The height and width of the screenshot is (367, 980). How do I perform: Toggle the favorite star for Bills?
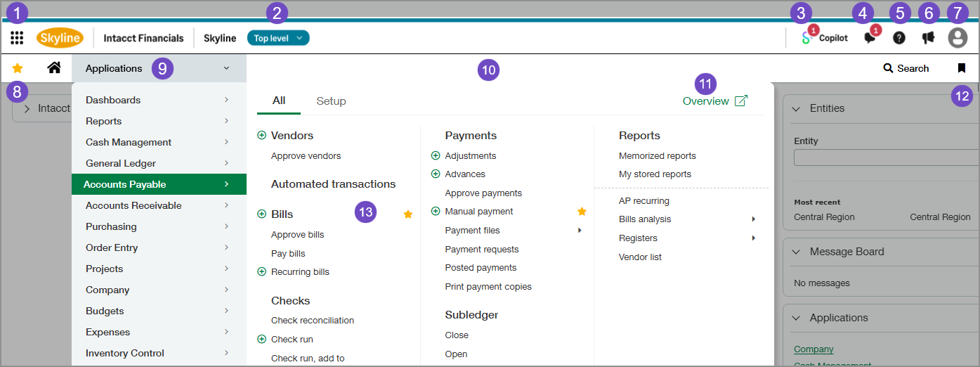tap(408, 214)
